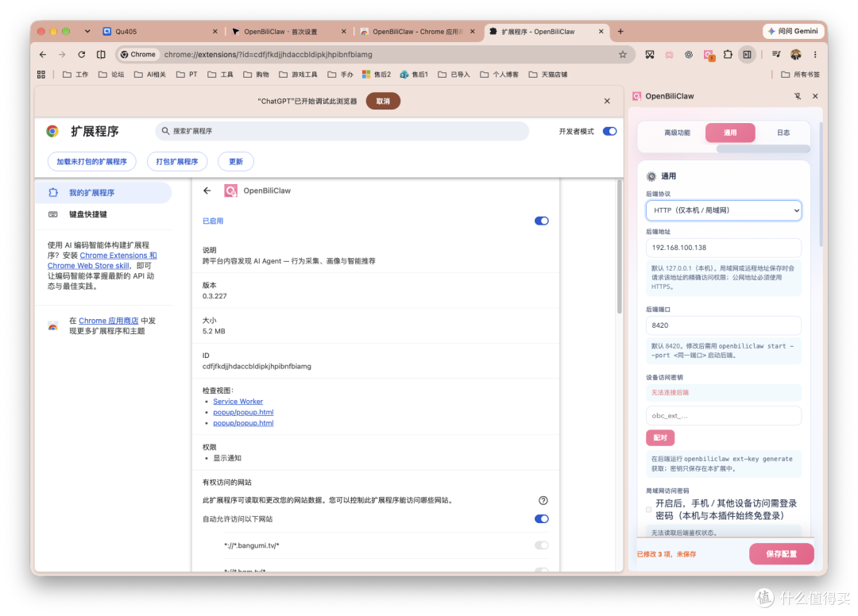Go back in browser history
The height and width of the screenshot is (616, 858).
coord(43,55)
